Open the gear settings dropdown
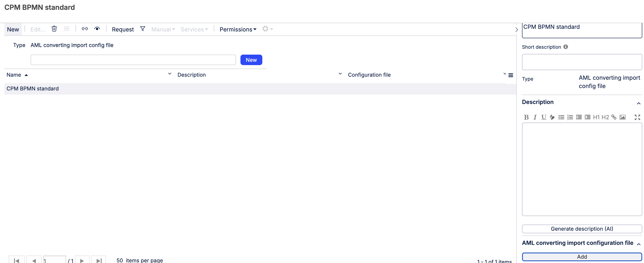This screenshot has height=263, width=644. coord(268,29)
